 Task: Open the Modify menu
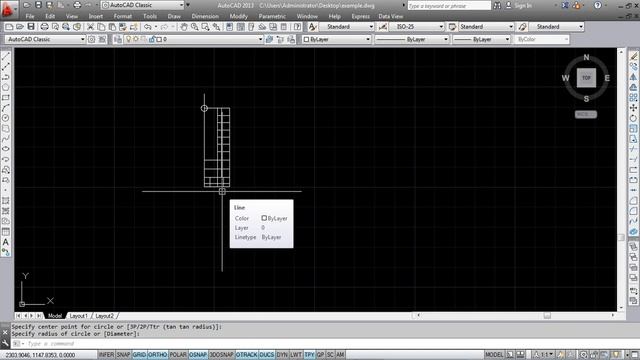[x=238, y=16]
